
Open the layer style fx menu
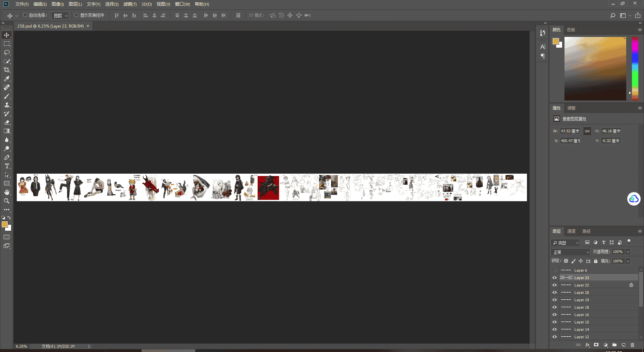tap(587, 345)
